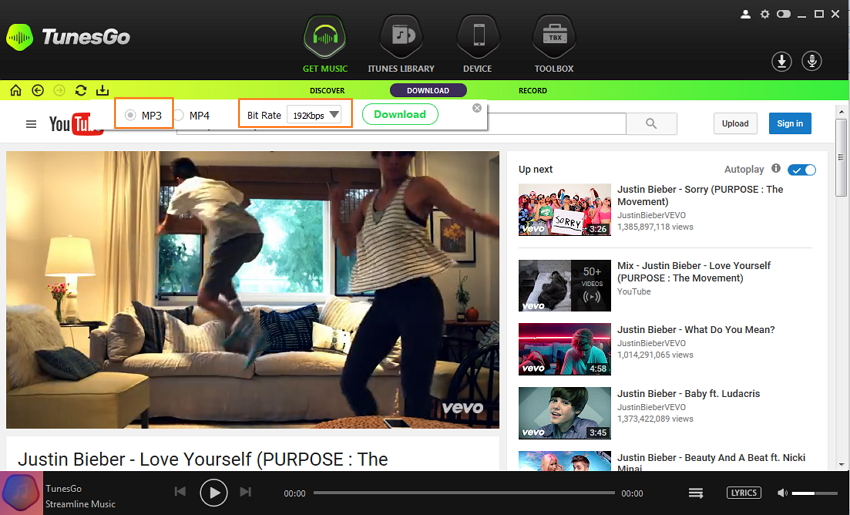Screen dimensions: 850x515
Task: Click the TunesGo logo icon
Action: tap(20, 37)
